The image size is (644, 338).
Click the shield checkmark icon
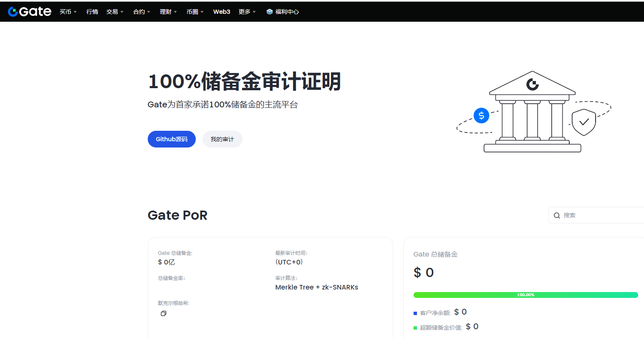click(x=583, y=122)
